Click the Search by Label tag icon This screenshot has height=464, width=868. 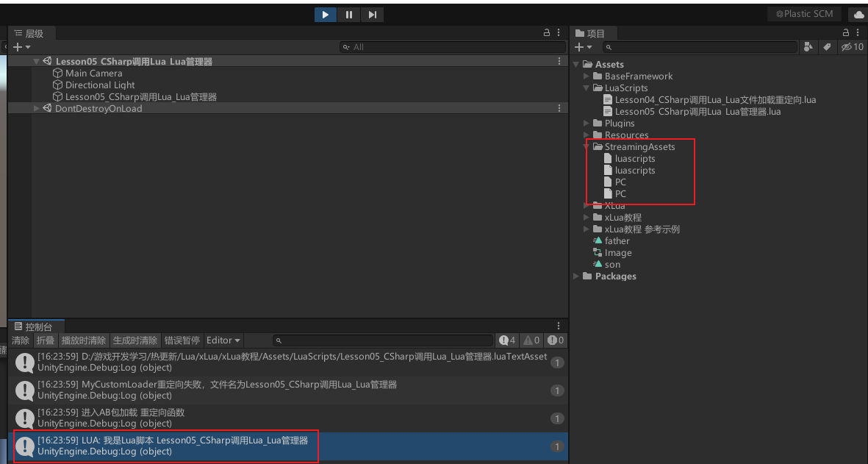point(827,47)
